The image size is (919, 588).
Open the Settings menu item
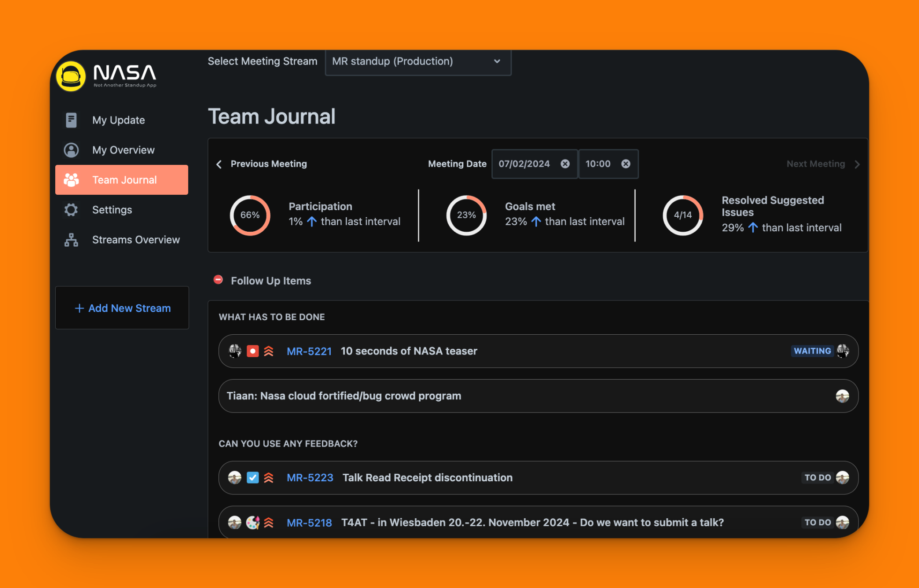pos(122,210)
